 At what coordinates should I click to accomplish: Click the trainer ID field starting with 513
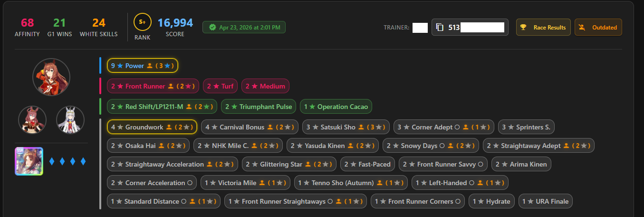pos(470,28)
